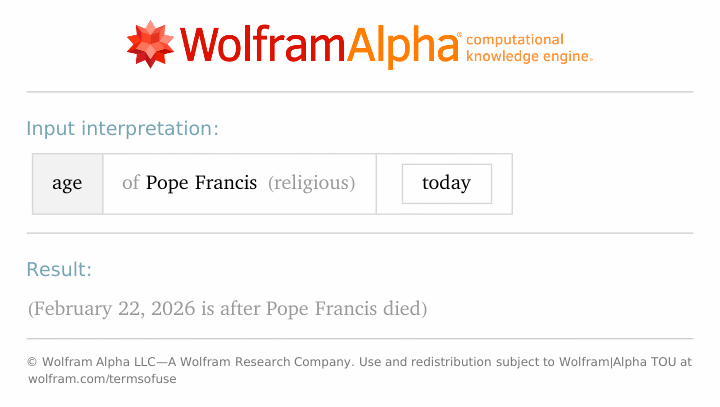This screenshot has height=407, width=720.
Task: Click "Wolfram|Alpha TOU" in the footer
Action: [x=620, y=362]
